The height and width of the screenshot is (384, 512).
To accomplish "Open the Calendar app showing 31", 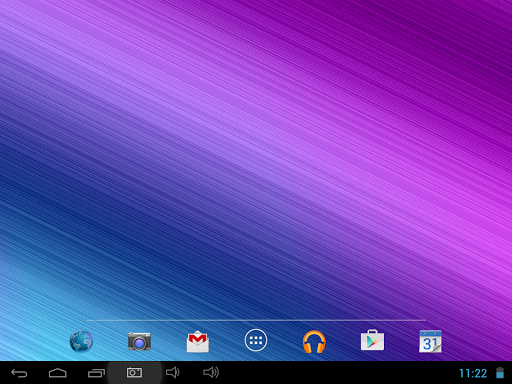I will [x=430, y=341].
